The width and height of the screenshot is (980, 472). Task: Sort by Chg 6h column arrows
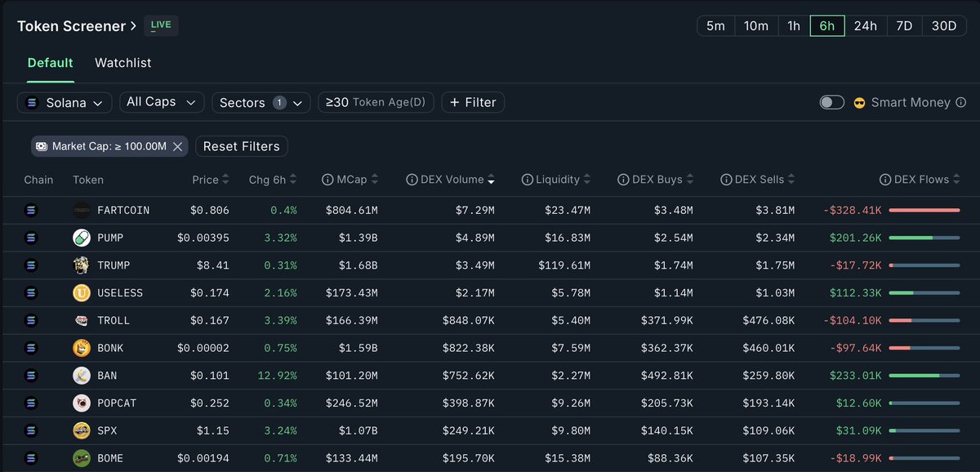tap(292, 180)
